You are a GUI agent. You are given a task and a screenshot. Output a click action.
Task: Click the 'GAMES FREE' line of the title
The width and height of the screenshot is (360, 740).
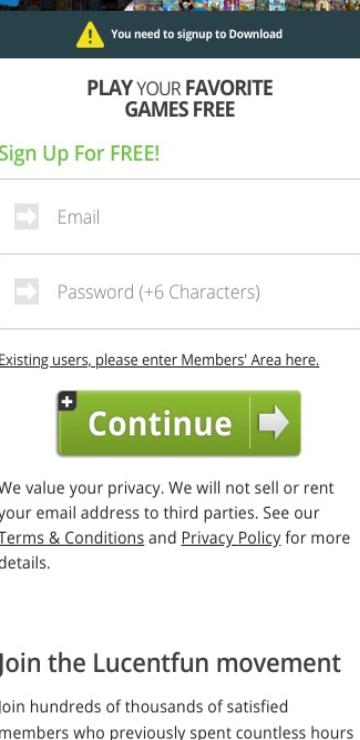click(x=180, y=109)
